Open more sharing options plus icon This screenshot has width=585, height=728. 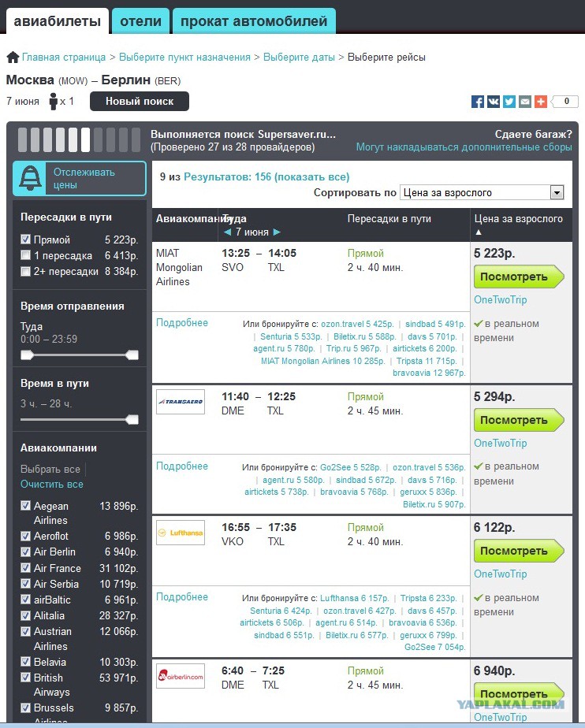click(x=541, y=101)
